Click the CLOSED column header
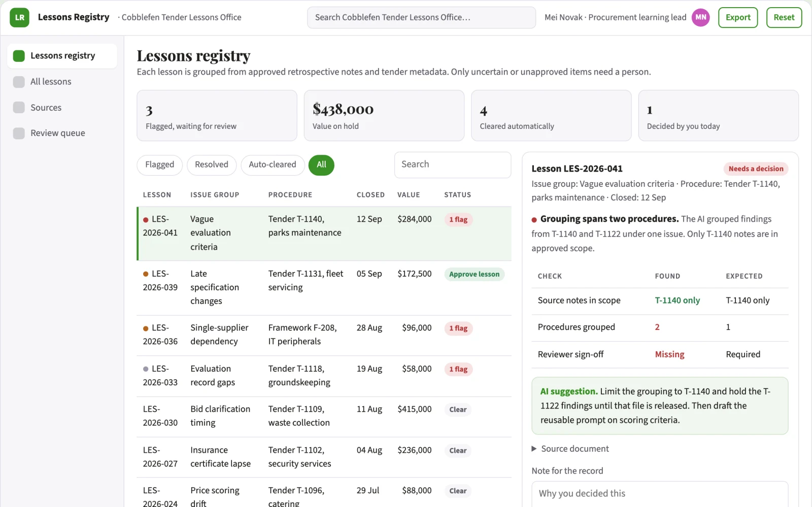Image resolution: width=812 pixels, height=507 pixels. [370, 195]
